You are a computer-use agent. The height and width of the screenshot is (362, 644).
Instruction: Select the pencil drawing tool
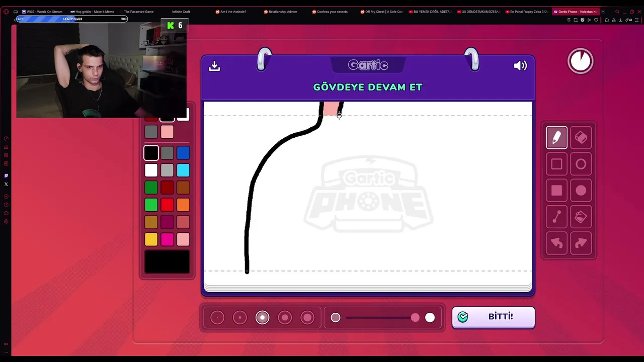pyautogui.click(x=556, y=138)
